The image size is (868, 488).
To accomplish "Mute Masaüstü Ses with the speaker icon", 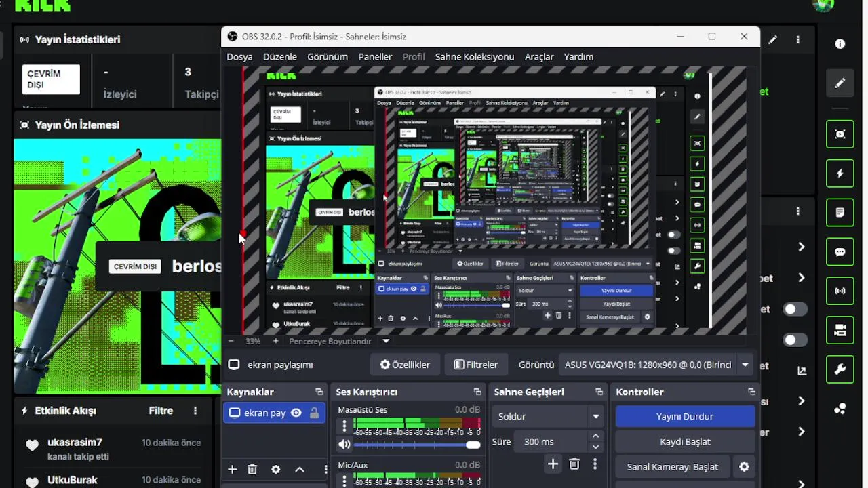I will point(344,445).
